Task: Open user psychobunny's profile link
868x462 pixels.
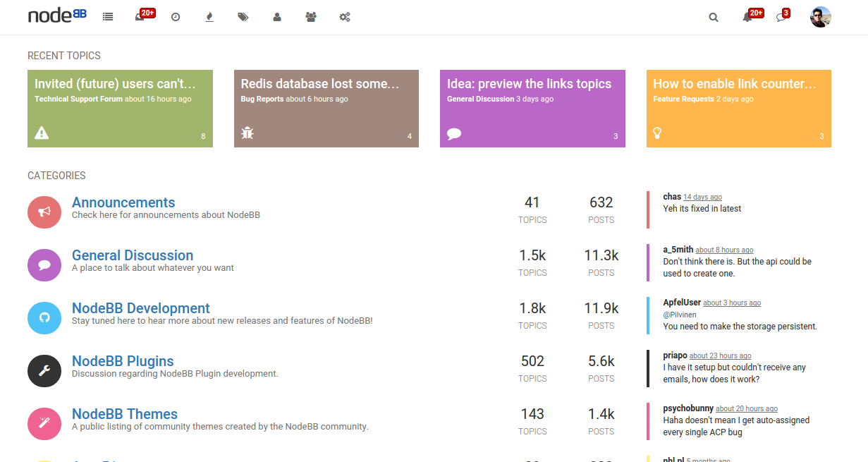Action: pos(688,408)
